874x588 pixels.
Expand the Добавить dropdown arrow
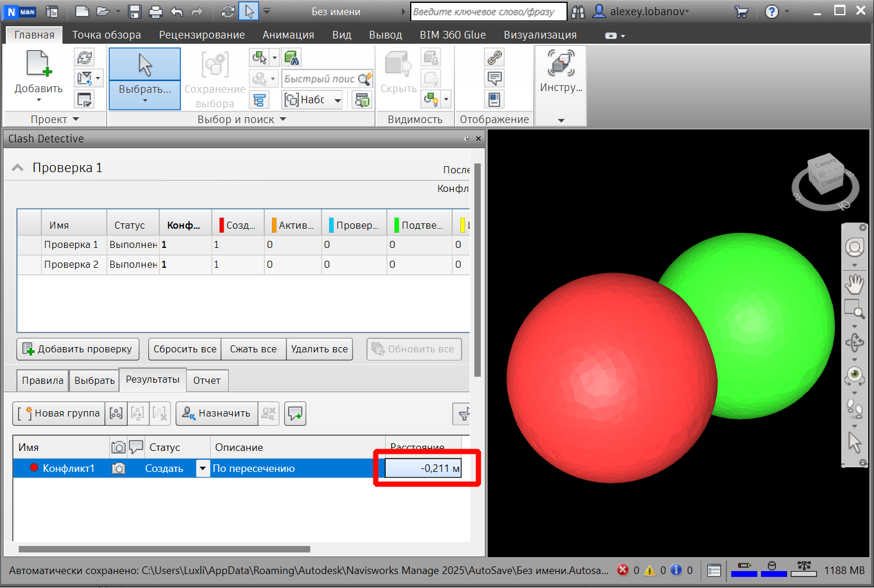39,100
